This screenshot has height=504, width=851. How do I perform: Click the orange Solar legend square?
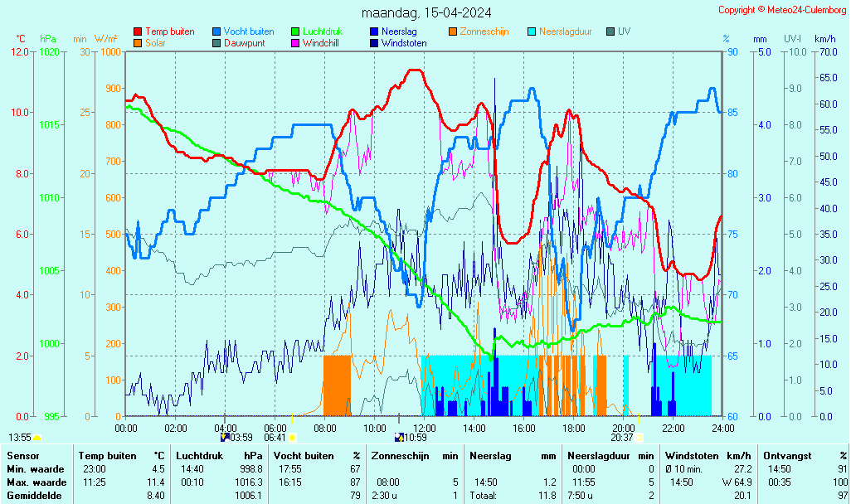click(x=138, y=43)
